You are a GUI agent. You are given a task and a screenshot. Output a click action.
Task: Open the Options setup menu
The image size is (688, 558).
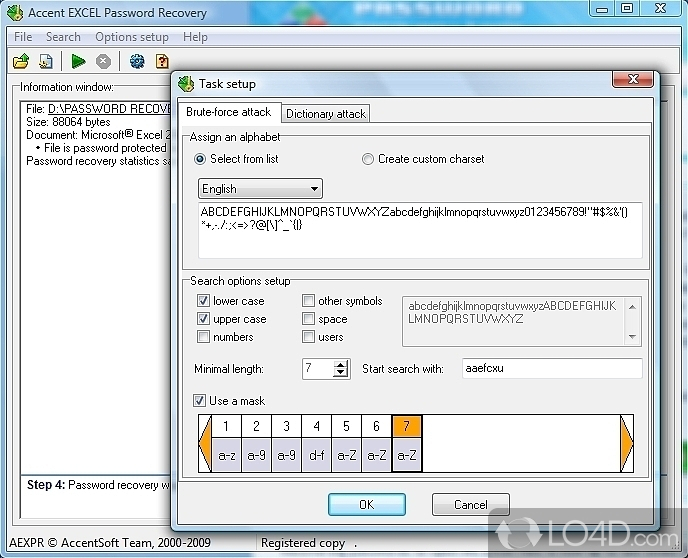coord(132,37)
